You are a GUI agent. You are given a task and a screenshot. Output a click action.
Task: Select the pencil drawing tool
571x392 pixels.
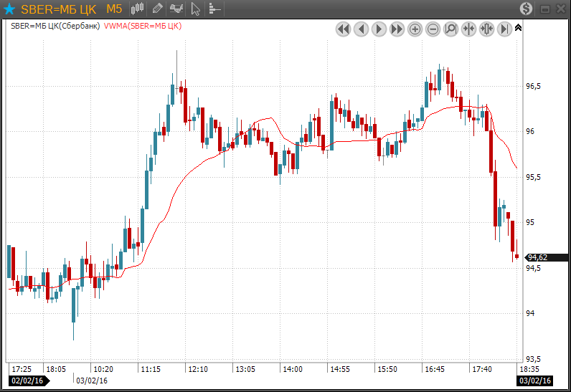[x=157, y=9]
